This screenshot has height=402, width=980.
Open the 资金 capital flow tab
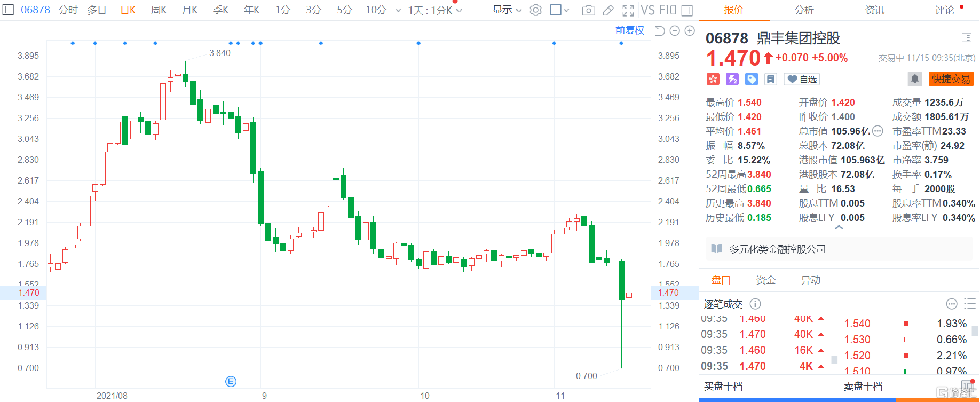[x=765, y=280]
